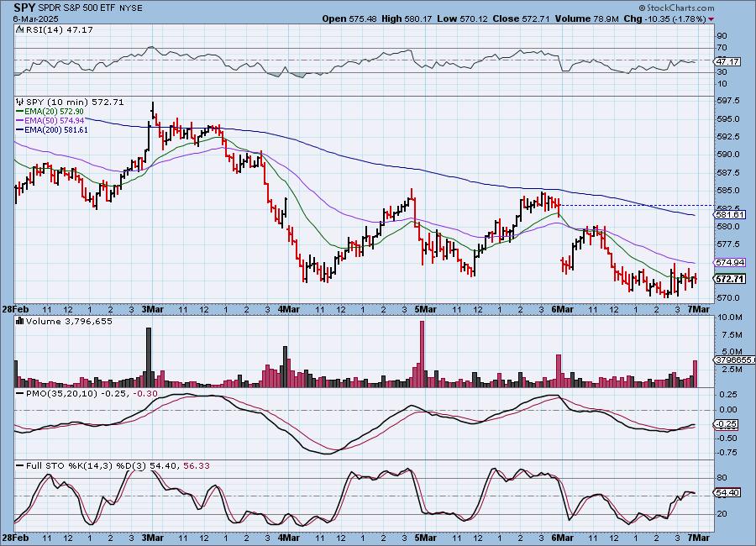Click the 6-Mar-2025 chart date
This screenshot has width=756, height=546.
(35, 18)
